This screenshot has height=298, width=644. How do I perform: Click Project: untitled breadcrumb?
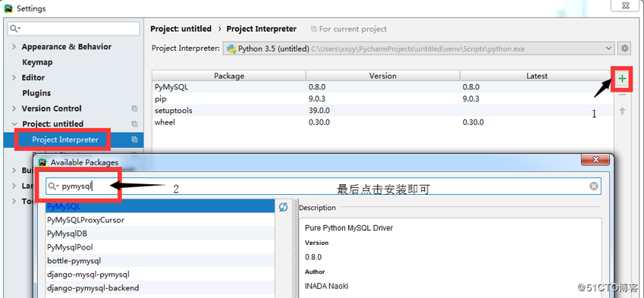[181, 29]
